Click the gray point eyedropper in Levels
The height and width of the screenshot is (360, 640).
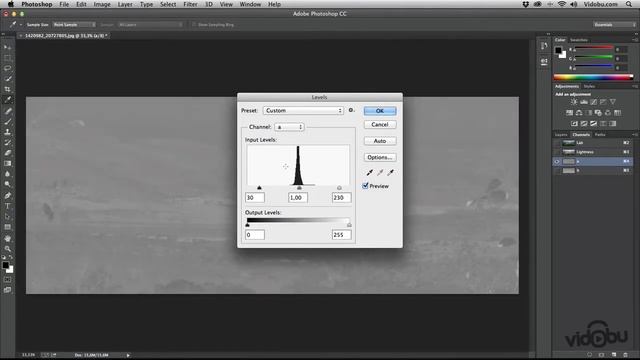click(x=380, y=173)
